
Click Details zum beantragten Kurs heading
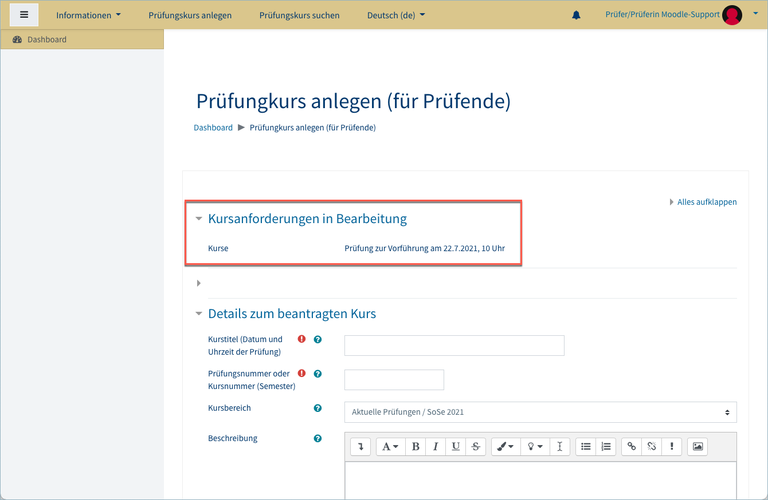(292, 313)
